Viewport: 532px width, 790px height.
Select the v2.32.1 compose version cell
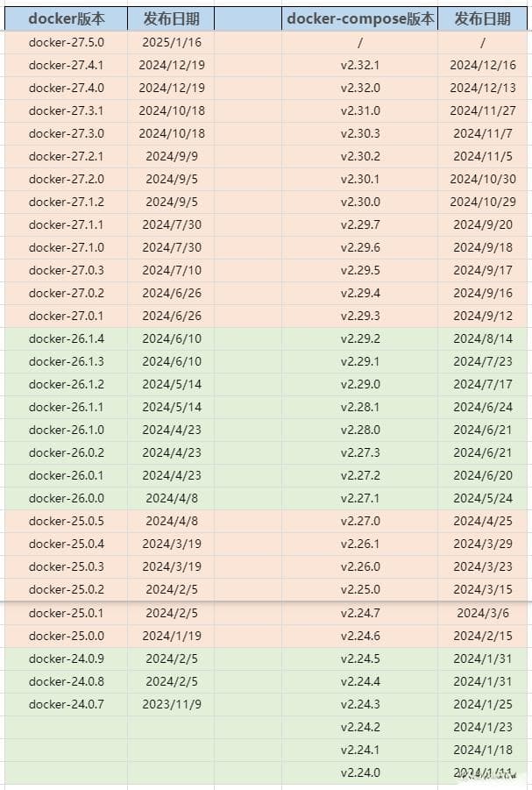point(359,65)
